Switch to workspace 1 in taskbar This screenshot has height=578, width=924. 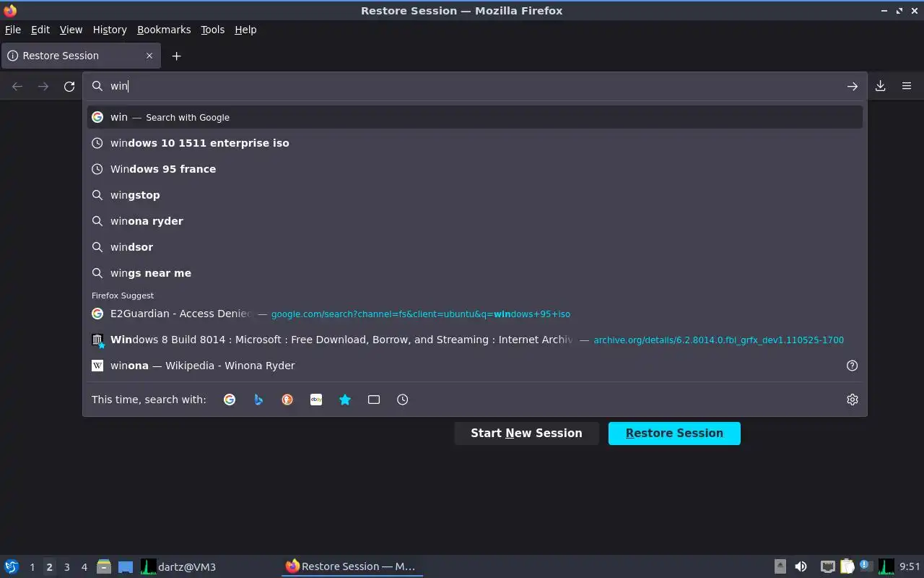click(x=32, y=567)
